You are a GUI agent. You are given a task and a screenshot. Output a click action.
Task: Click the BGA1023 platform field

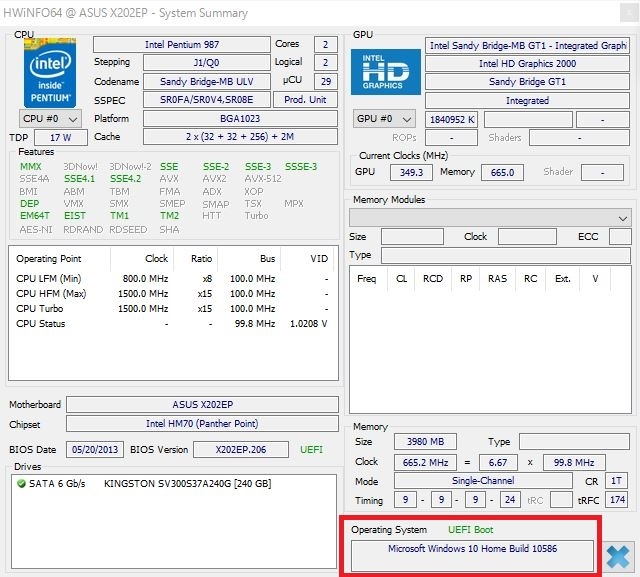coord(240,119)
